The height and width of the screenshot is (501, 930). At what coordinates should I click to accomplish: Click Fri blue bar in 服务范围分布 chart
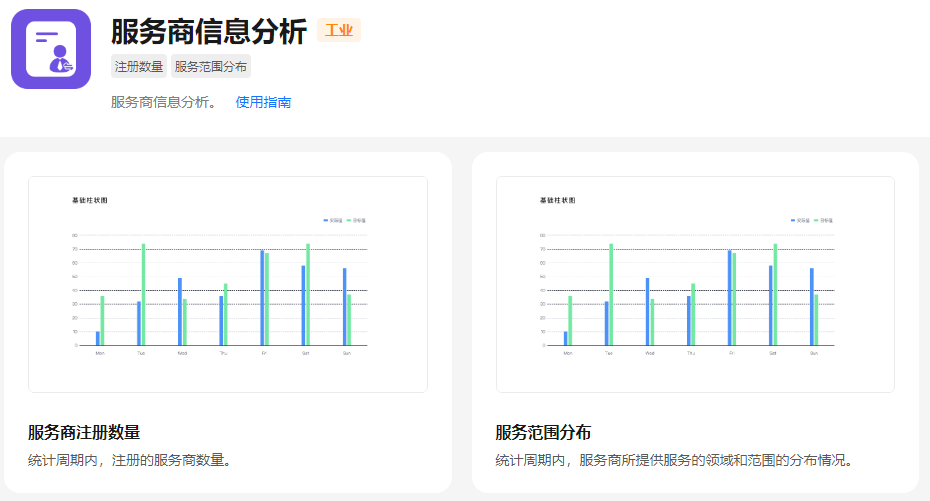(x=730, y=298)
